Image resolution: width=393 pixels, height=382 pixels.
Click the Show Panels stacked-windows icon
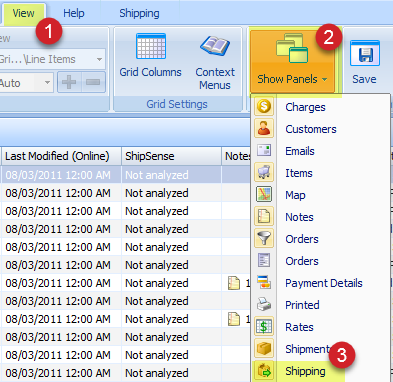pos(292,48)
